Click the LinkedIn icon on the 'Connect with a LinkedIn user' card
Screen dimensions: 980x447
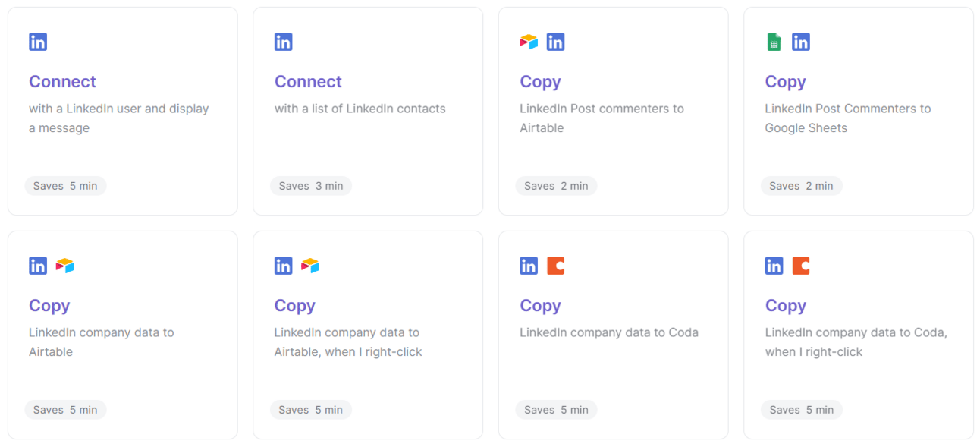[x=38, y=42]
